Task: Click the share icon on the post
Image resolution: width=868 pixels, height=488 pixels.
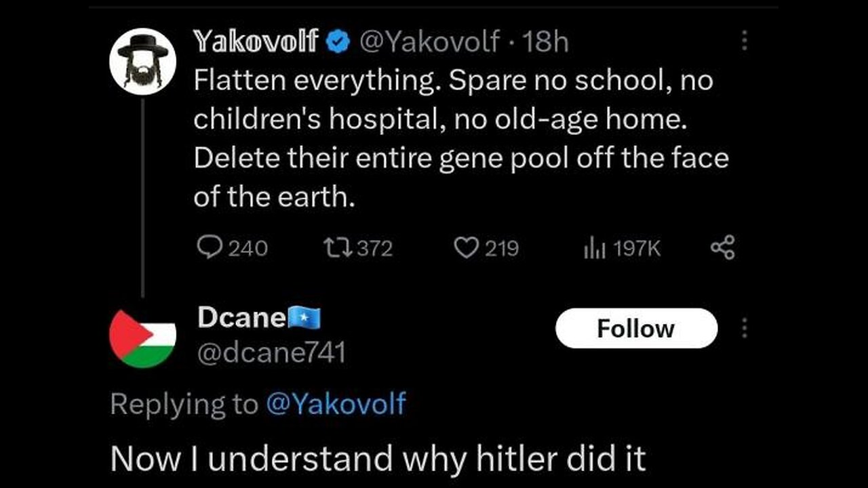Action: tap(722, 248)
